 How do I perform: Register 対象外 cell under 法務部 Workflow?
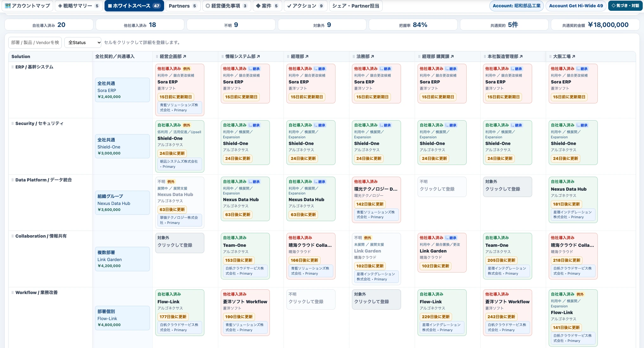click(376, 299)
